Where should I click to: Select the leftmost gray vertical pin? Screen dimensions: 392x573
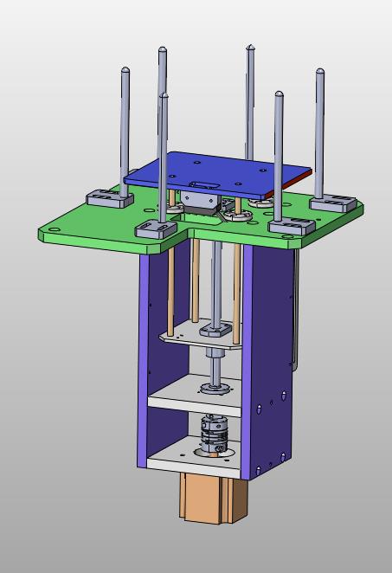[125, 132]
